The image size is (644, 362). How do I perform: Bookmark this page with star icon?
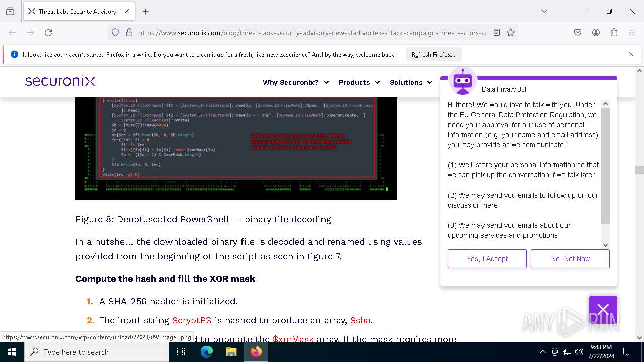point(511,32)
